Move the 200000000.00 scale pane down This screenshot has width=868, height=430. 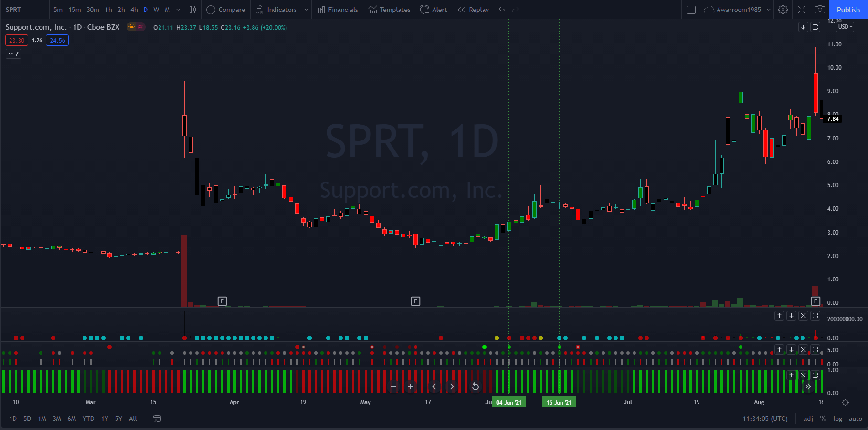(x=791, y=316)
